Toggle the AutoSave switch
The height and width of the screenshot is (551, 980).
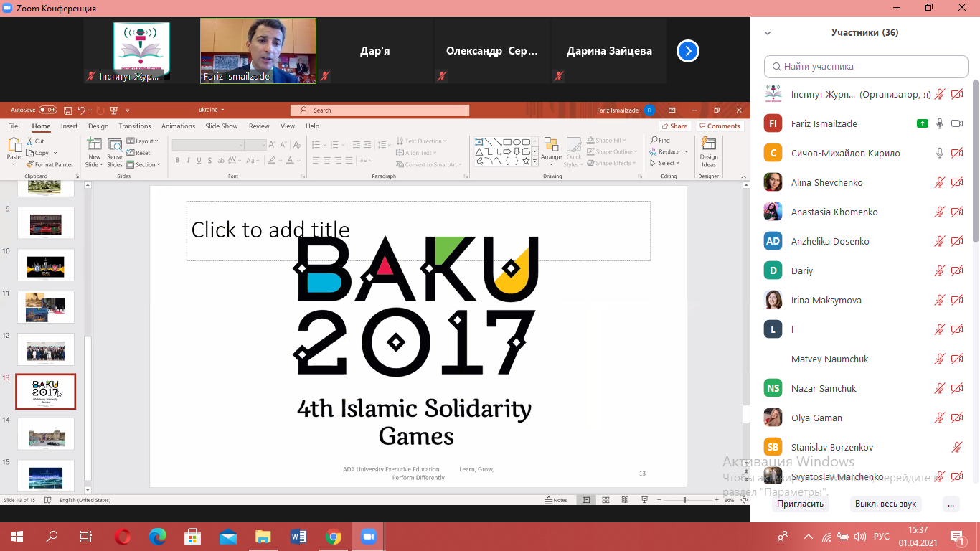(47, 110)
